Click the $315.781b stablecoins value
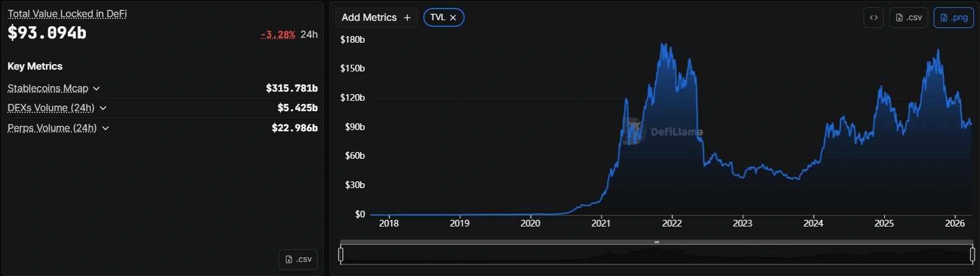 tap(291, 89)
